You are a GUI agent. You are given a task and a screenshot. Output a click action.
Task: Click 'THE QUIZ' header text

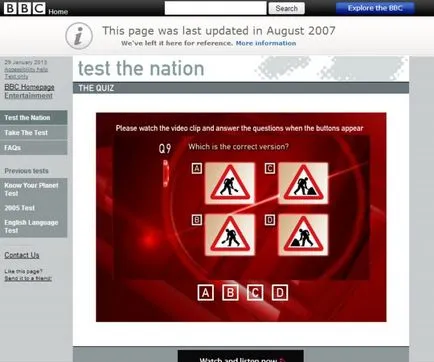pyautogui.click(x=96, y=88)
